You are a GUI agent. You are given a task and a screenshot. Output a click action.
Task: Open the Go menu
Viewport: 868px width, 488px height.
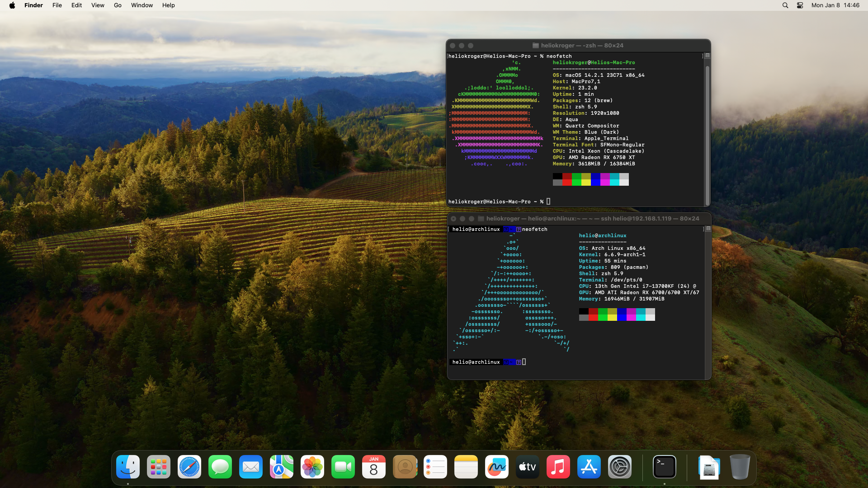click(118, 5)
